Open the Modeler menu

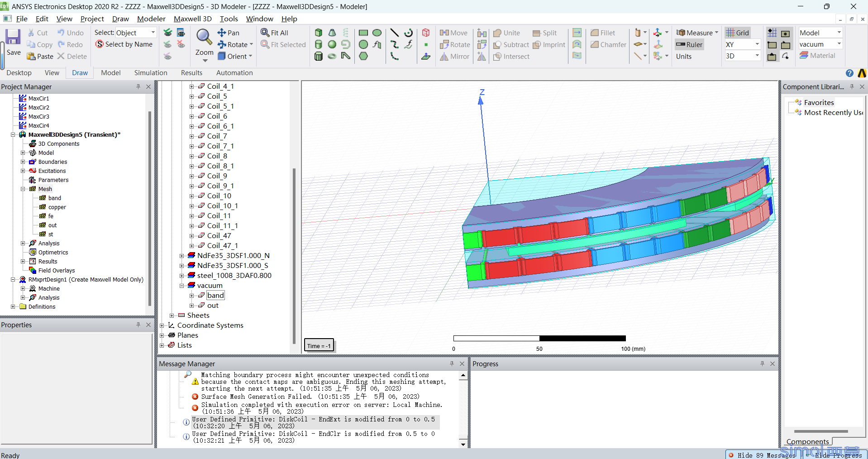(151, 19)
